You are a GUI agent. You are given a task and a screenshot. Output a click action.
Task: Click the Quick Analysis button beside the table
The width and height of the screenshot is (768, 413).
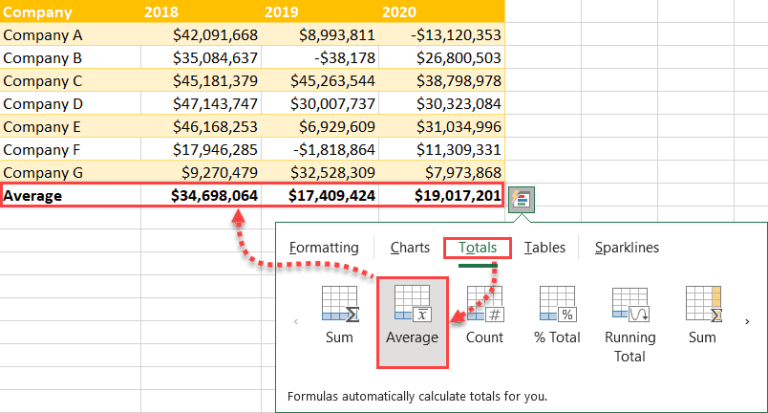tap(521, 199)
